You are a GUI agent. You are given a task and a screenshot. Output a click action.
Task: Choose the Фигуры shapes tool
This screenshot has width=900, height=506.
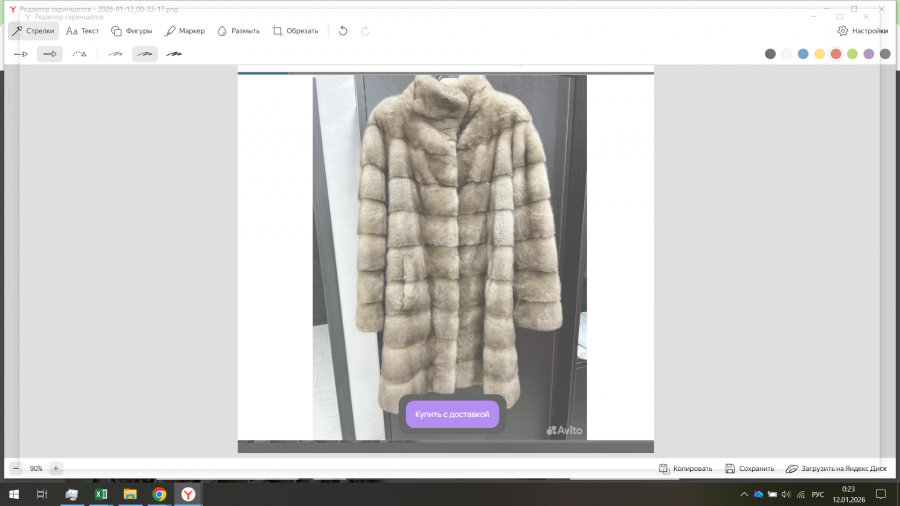click(x=131, y=31)
